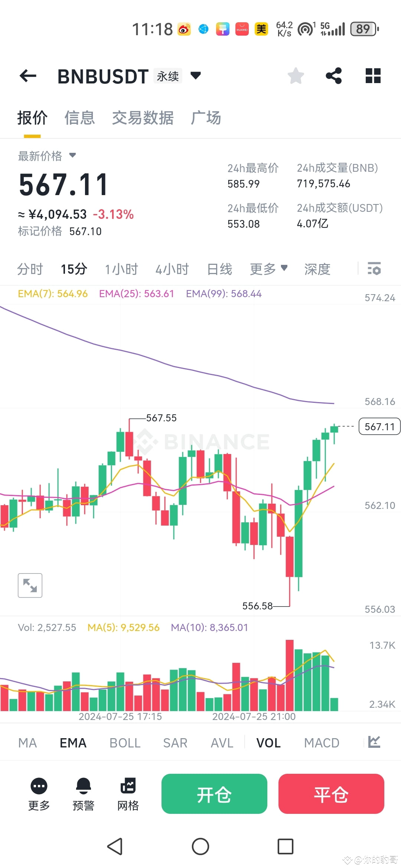Toggle the EMA indicator overlay
This screenshot has width=401, height=868.
[73, 743]
